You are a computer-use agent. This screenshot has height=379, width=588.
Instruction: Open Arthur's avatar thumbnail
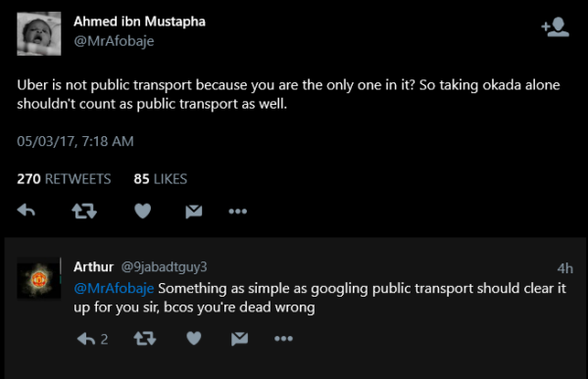pos(39,278)
